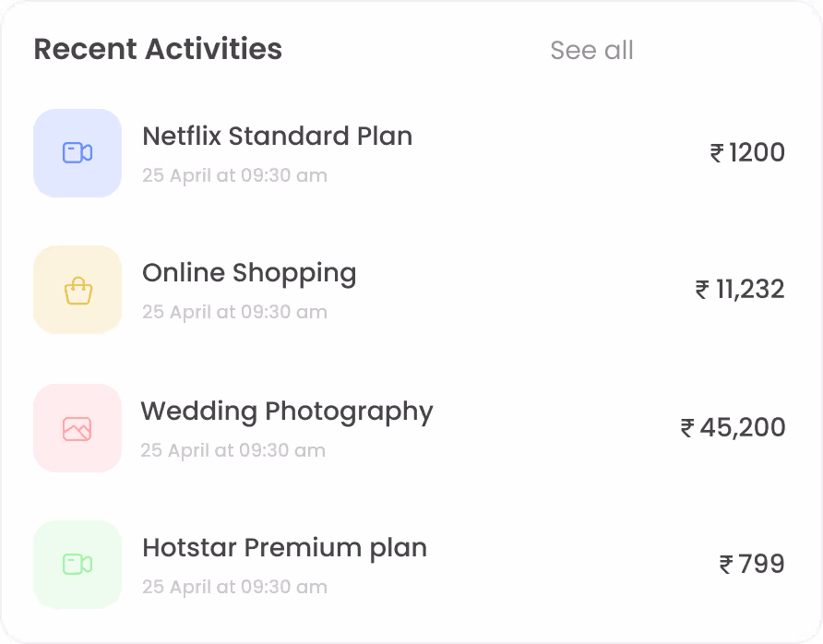Click the ₹ 45,200 amount

pyautogui.click(x=733, y=427)
